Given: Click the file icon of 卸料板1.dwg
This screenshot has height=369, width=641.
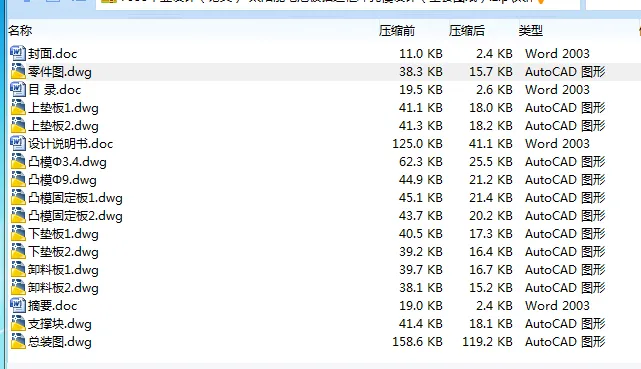Looking at the screenshot, I should (18, 269).
